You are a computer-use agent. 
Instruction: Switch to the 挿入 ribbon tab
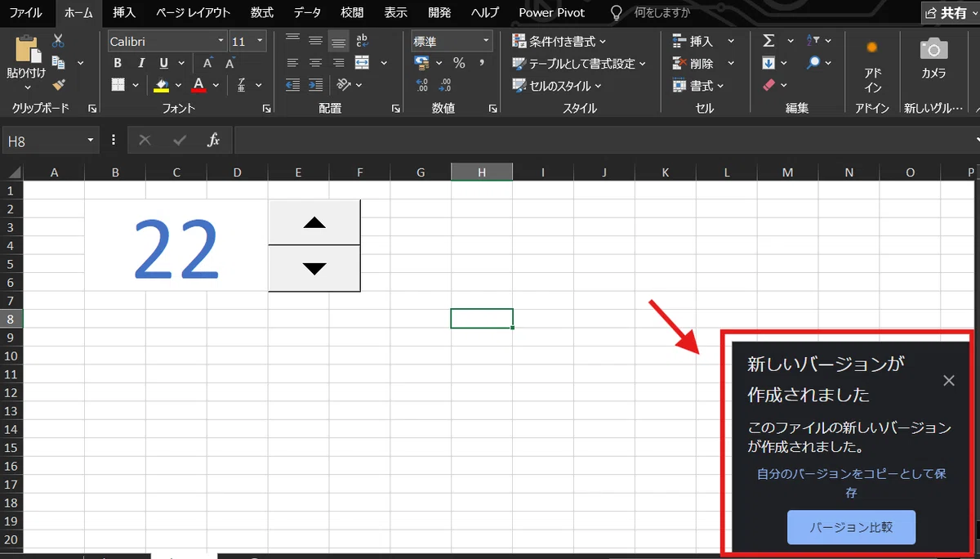click(x=124, y=13)
